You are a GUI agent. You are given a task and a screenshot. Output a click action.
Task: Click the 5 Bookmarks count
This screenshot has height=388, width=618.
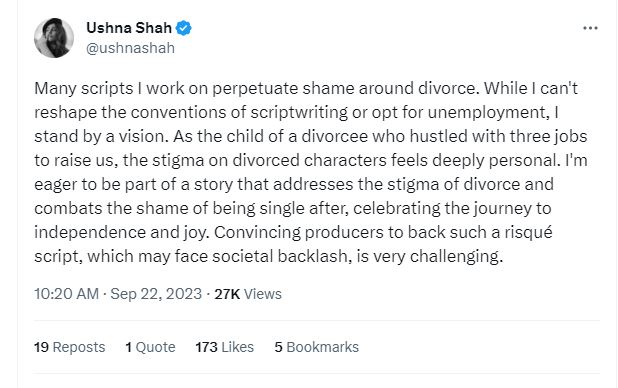[x=316, y=347]
